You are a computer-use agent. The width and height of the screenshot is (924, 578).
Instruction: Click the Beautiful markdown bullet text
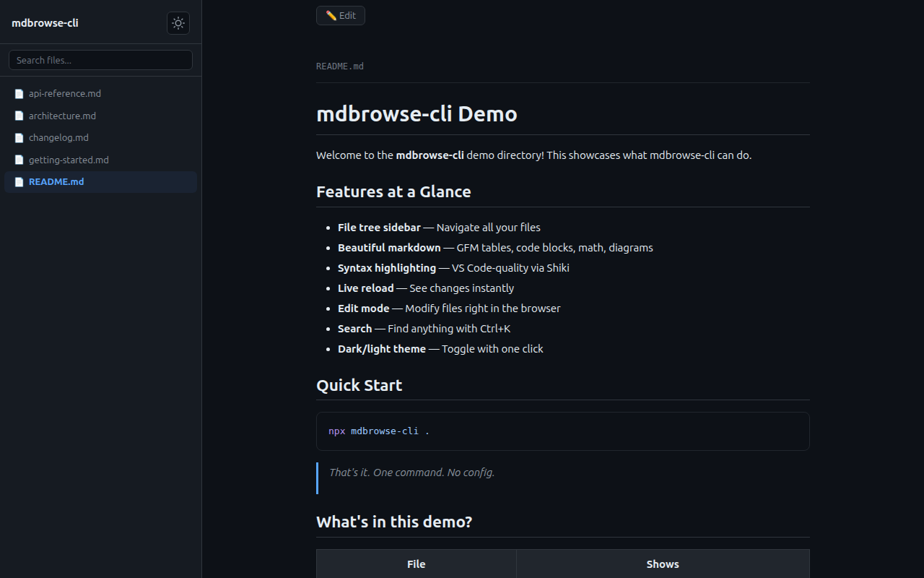pos(495,248)
